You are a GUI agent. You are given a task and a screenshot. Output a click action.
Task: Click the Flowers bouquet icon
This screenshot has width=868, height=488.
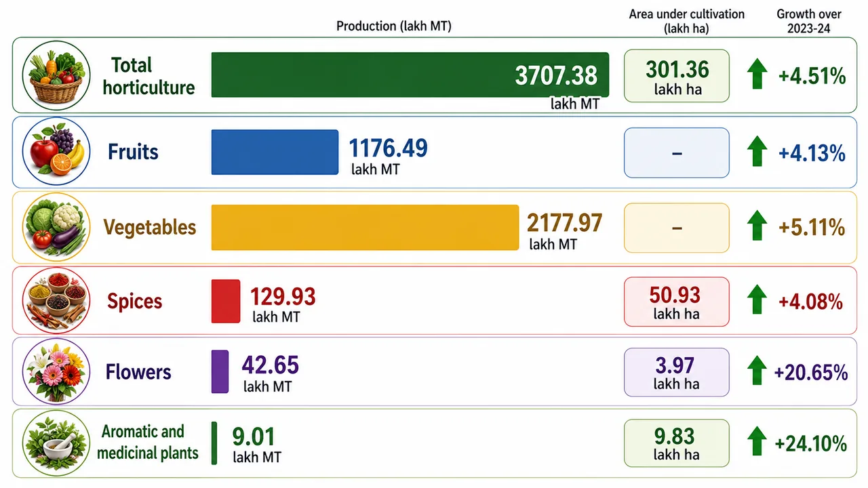click(56, 371)
